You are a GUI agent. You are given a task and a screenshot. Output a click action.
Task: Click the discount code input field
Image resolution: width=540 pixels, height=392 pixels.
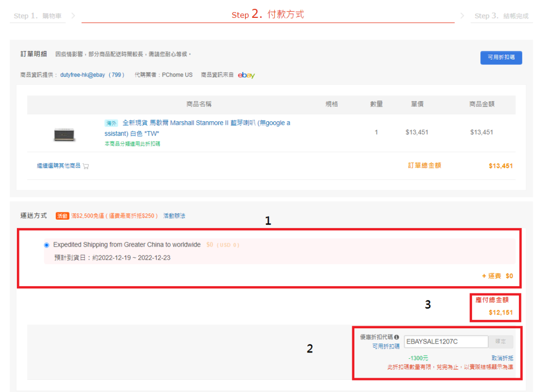pyautogui.click(x=446, y=341)
